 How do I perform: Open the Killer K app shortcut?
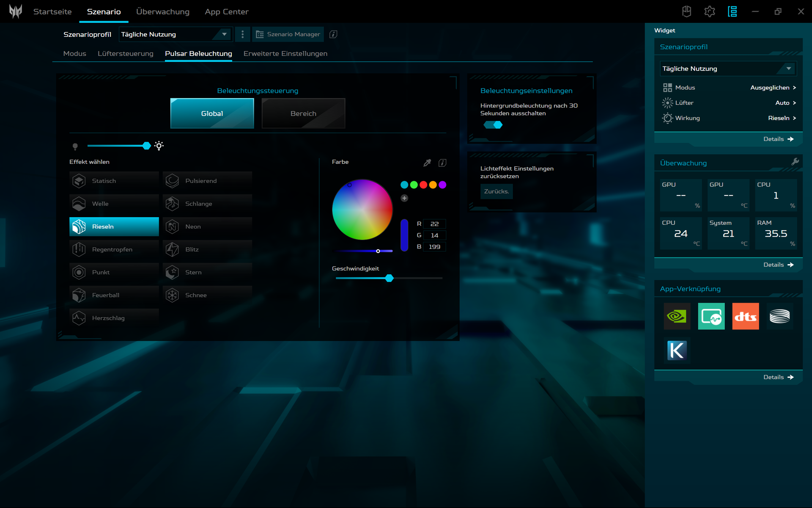pos(677,351)
